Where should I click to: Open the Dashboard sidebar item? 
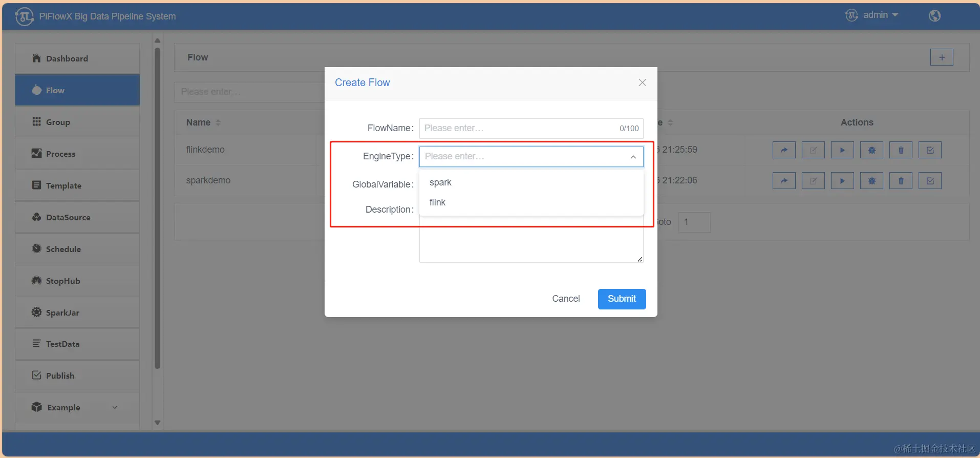77,58
